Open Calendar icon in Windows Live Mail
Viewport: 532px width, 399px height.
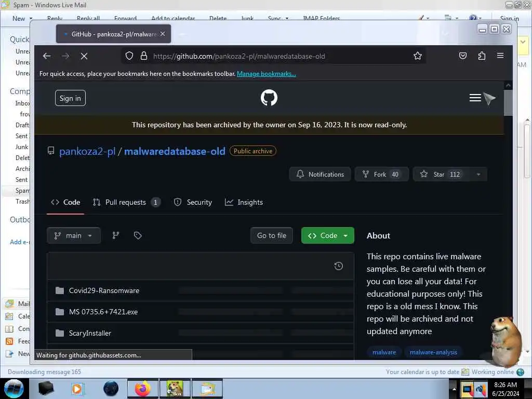pyautogui.click(x=9, y=316)
